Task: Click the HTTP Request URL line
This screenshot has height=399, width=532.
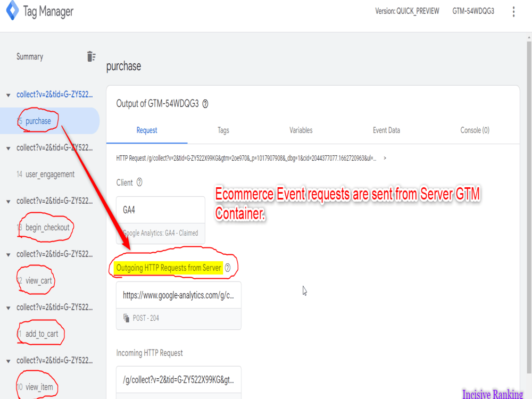Action: tap(246, 158)
